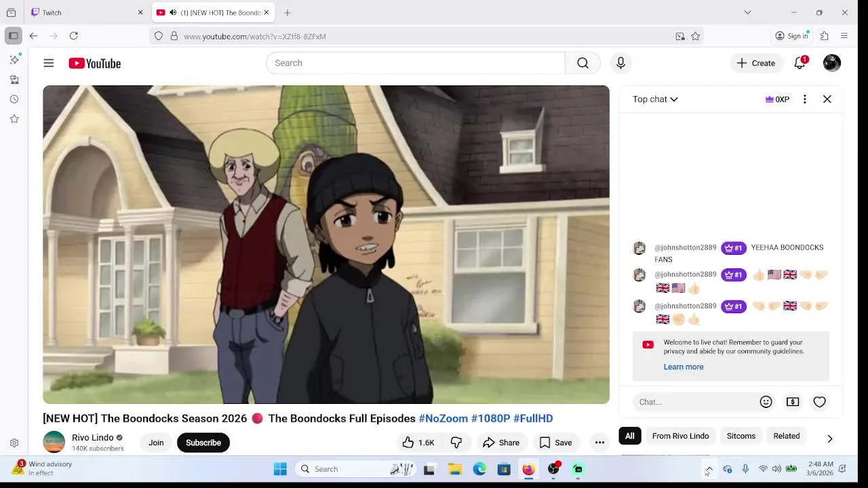Click the Rivo Lindo channel avatar
The width and height of the screenshot is (868, 488).
[x=54, y=442]
